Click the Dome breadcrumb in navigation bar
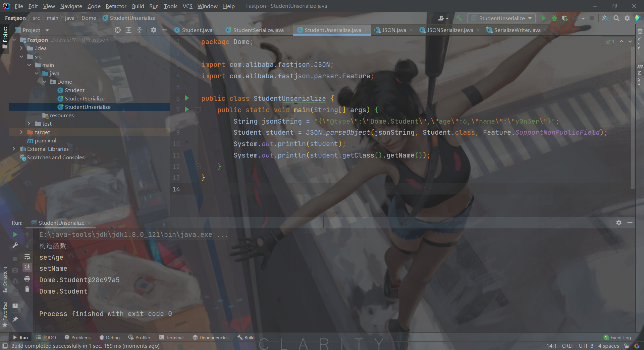644x350 pixels. point(89,18)
